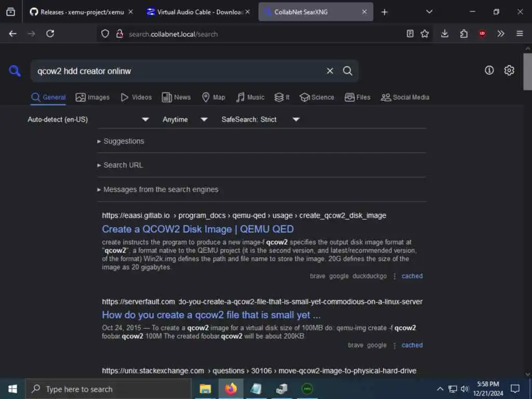The width and height of the screenshot is (532, 399).
Task: Bookmark this page with star
Action: click(x=424, y=34)
